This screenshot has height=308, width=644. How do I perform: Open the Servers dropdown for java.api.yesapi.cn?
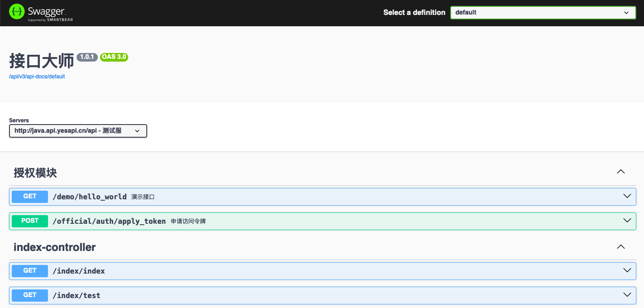tap(78, 131)
